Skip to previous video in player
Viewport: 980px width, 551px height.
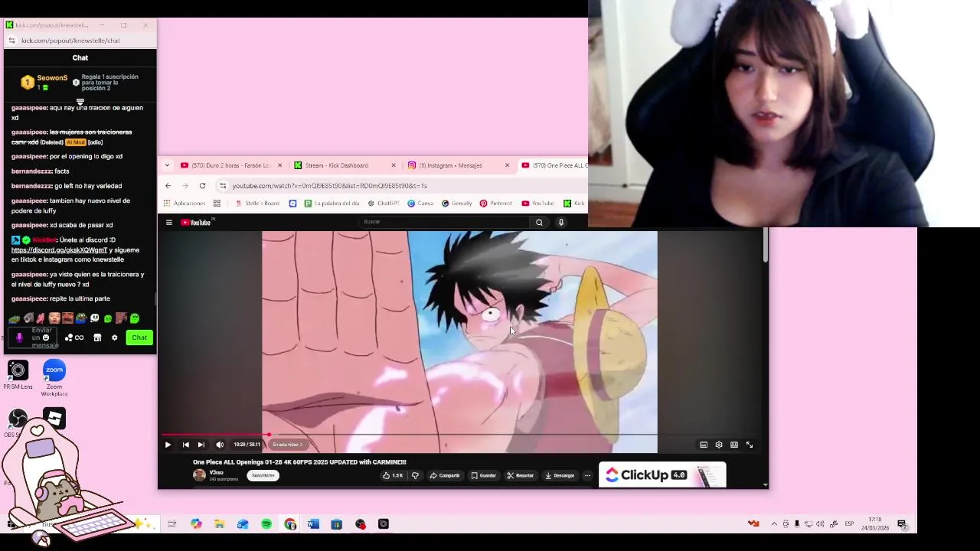[185, 445]
